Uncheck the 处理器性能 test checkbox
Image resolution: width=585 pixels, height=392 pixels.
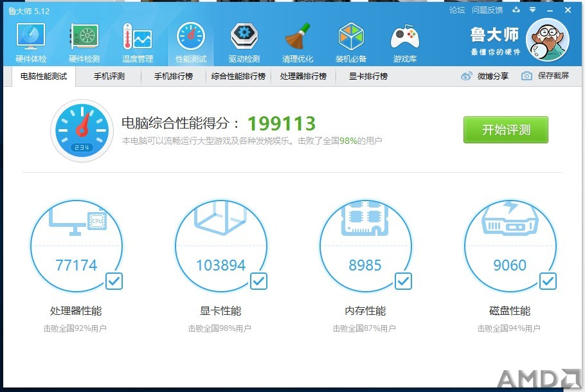(114, 281)
